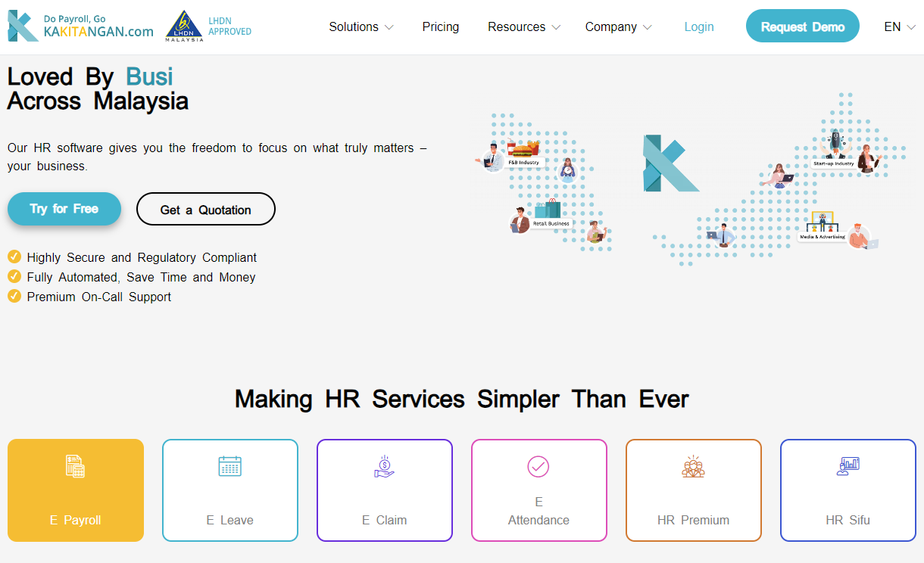This screenshot has height=563, width=924.
Task: Select the HR Premium tab label
Action: (x=693, y=520)
